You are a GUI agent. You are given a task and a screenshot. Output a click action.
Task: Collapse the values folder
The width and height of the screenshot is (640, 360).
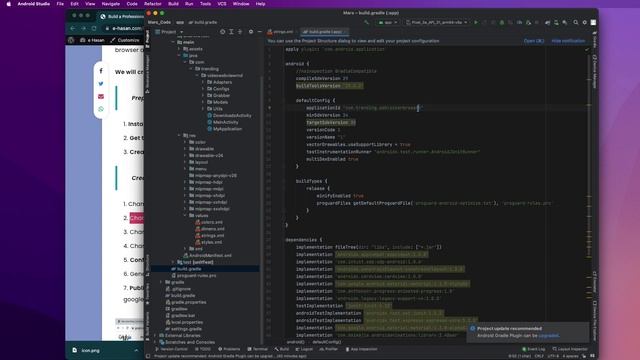[185, 216]
